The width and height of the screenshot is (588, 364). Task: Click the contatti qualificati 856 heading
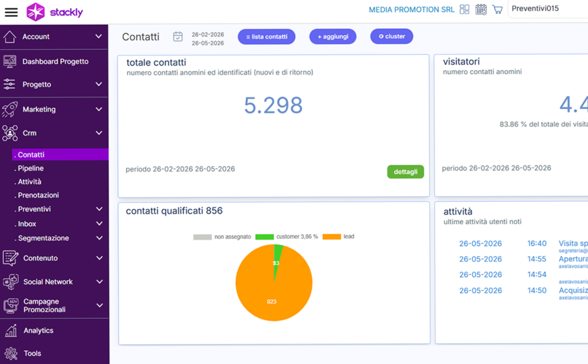[x=174, y=211]
